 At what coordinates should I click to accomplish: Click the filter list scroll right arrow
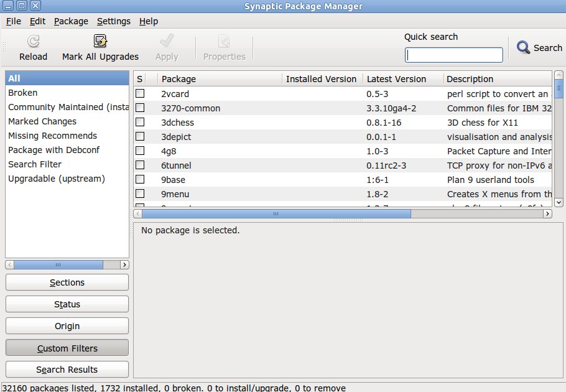click(124, 264)
